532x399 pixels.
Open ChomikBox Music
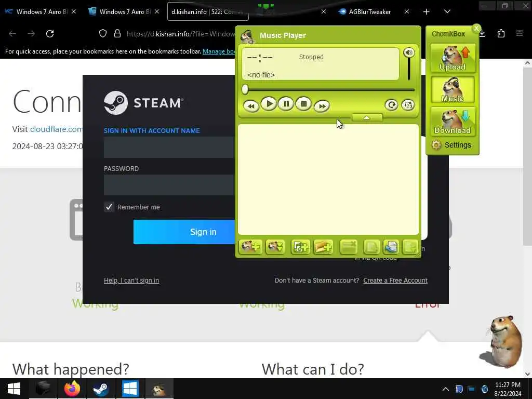(x=453, y=89)
